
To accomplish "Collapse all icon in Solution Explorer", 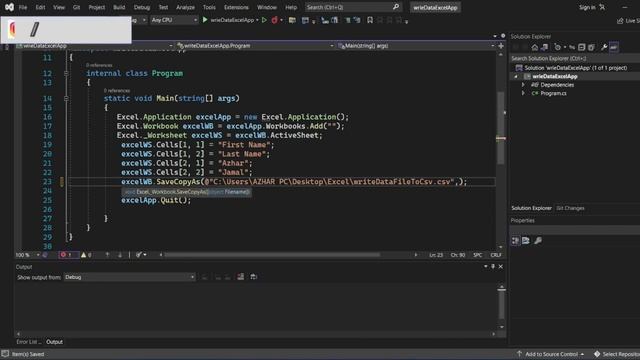I will tap(582, 47).
